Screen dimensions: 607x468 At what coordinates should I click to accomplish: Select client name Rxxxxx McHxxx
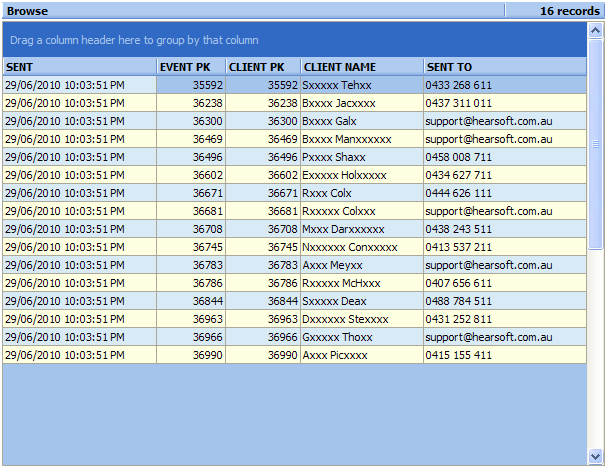341,283
